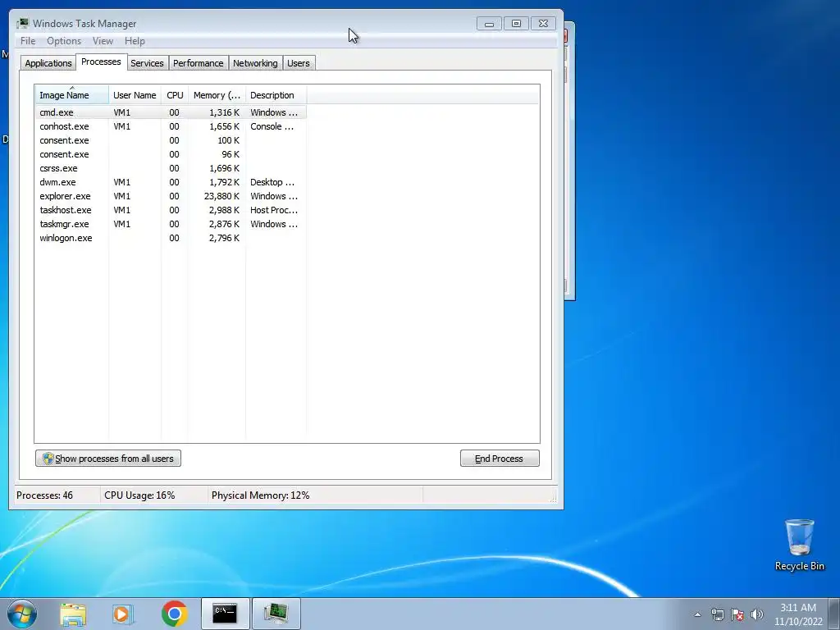Click Physical Memory: 12% status entry
840x630 pixels.
pos(260,495)
